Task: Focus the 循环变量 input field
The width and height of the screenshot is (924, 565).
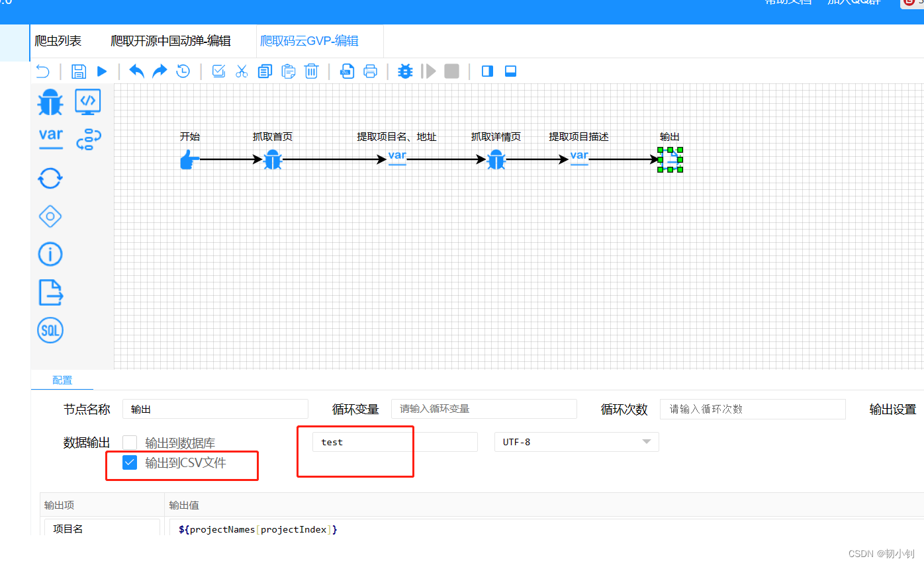Action: tap(484, 409)
